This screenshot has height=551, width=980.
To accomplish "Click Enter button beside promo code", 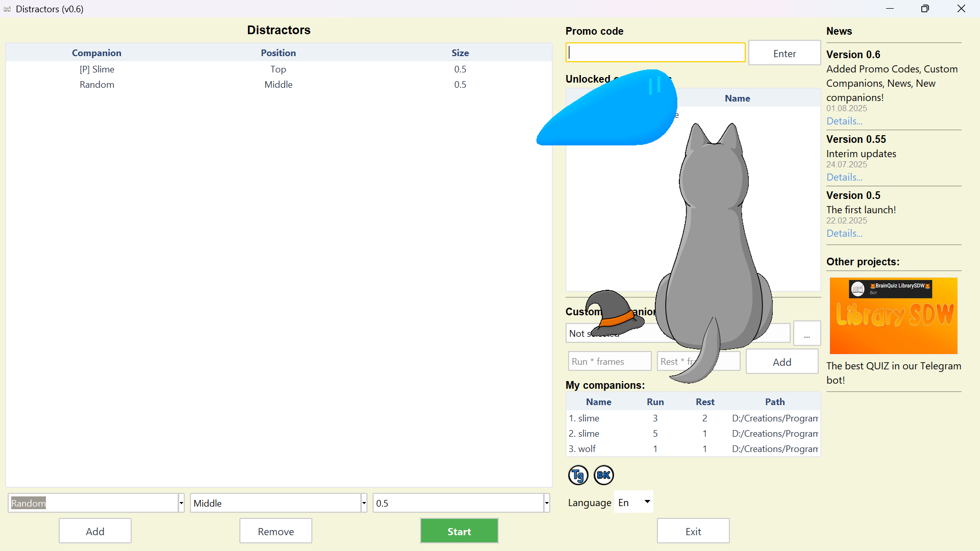I will pyautogui.click(x=784, y=53).
